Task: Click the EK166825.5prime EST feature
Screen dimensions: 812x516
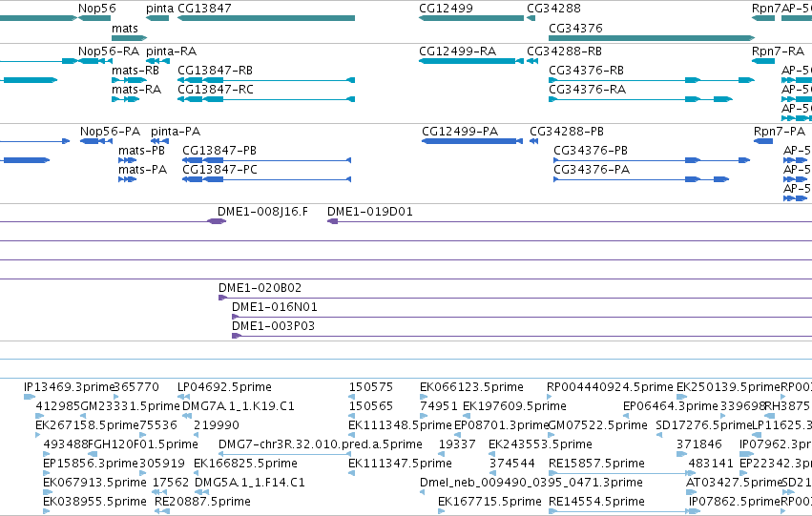Action: tap(197, 473)
